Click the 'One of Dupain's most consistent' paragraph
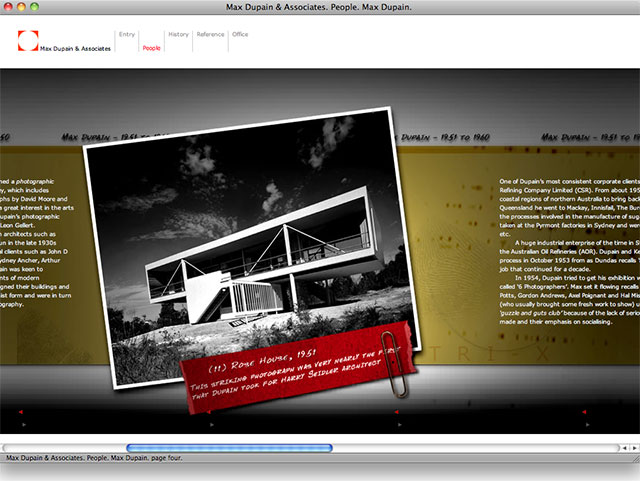This screenshot has width=640, height=481. (569, 208)
